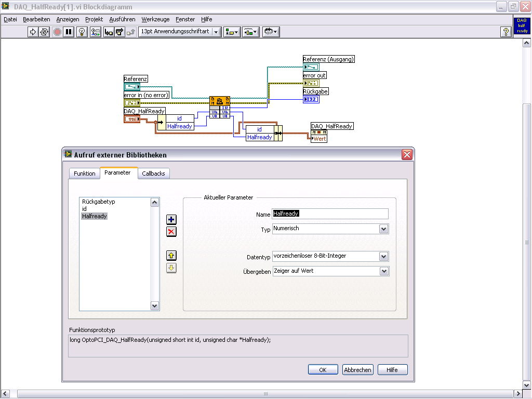532x399 pixels.
Task: Open the Typ dropdown showing Numerisch
Action: click(x=383, y=229)
